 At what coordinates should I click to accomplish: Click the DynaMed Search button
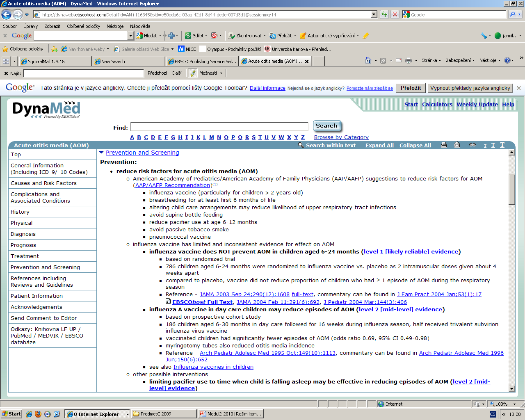(326, 126)
